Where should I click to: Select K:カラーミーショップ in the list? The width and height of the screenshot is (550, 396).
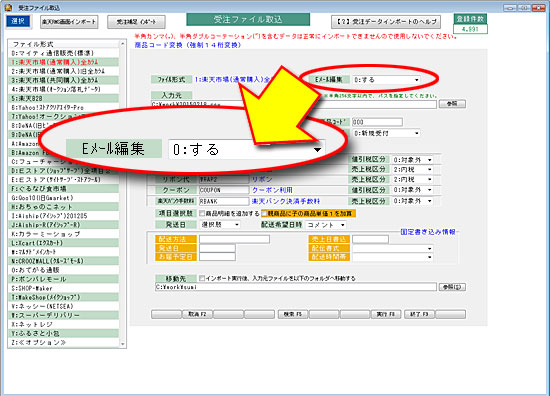(63, 234)
